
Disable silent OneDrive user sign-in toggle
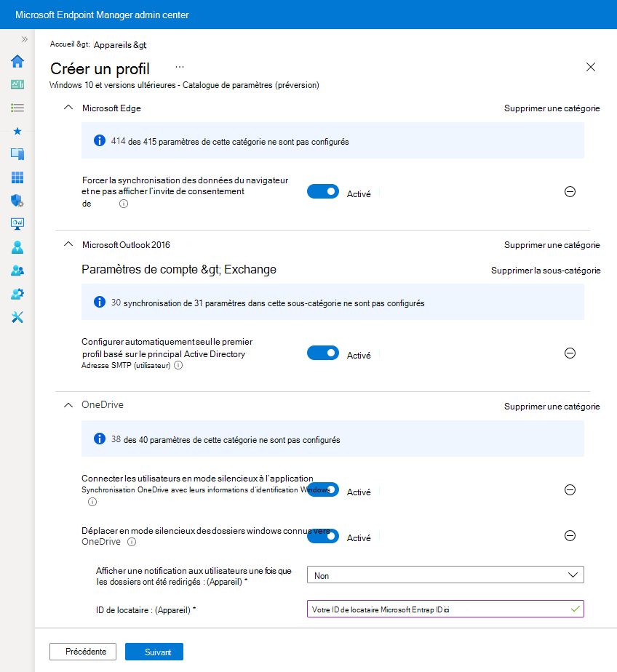tap(323, 489)
